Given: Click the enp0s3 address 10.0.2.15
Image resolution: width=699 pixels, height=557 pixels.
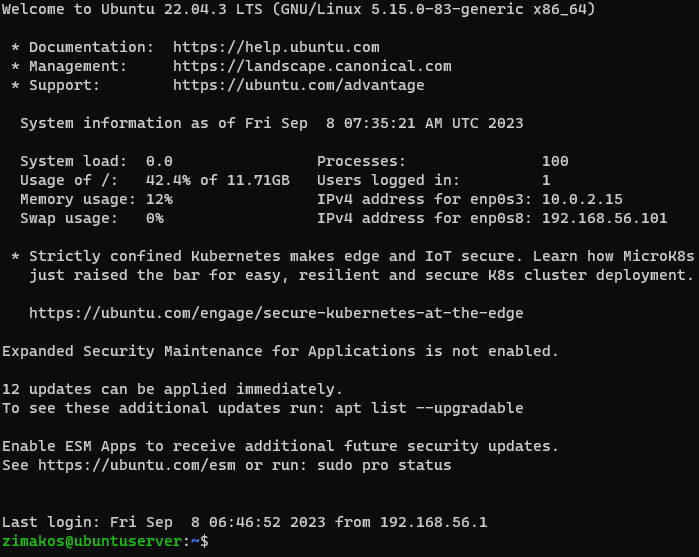Looking at the screenshot, I should (582, 199).
